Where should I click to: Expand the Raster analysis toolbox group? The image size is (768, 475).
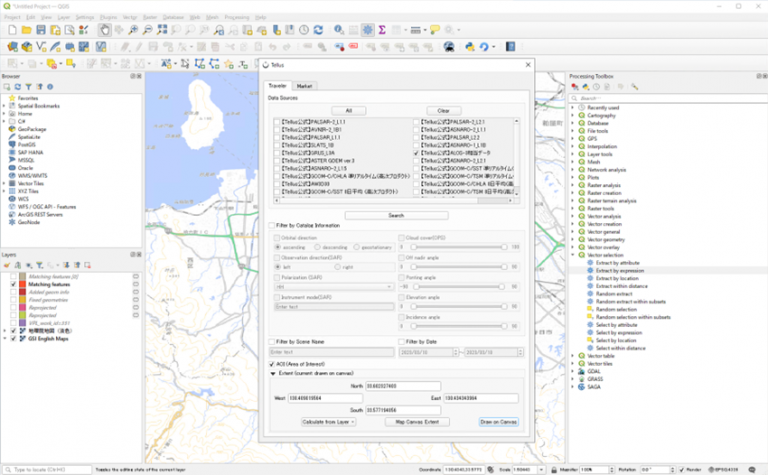[573, 186]
